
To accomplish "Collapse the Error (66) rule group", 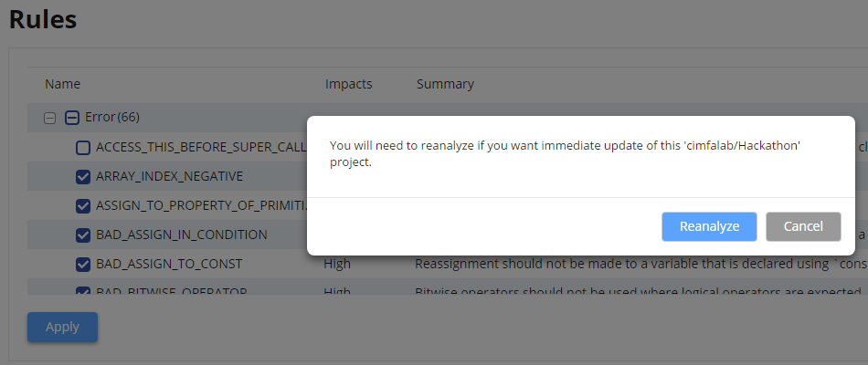I will 50,118.
